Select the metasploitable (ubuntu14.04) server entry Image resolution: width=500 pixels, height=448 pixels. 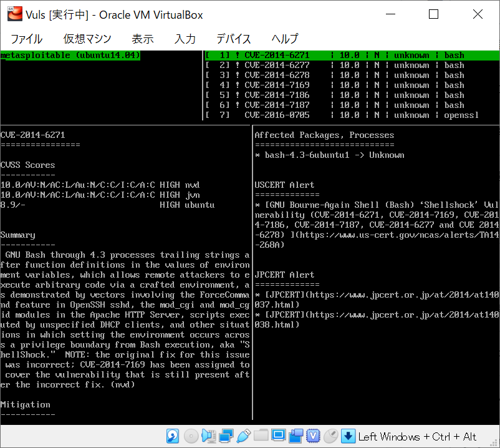70,55
